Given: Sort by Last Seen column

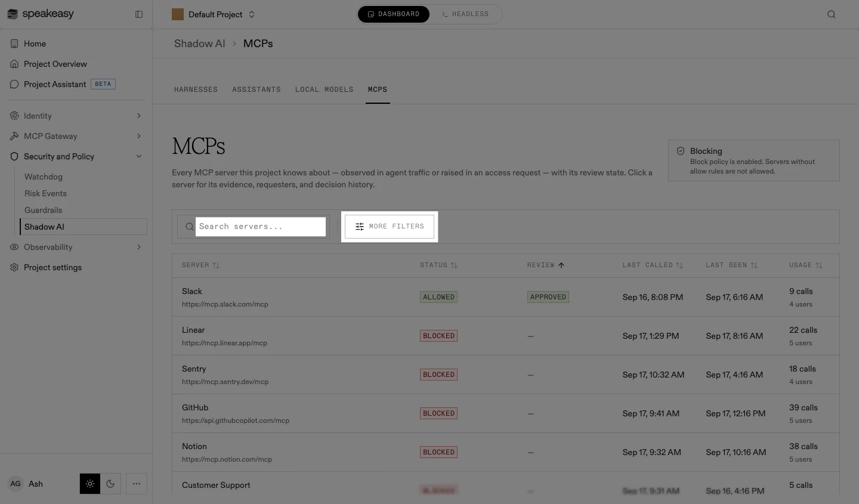Looking at the screenshot, I should pyautogui.click(x=732, y=265).
